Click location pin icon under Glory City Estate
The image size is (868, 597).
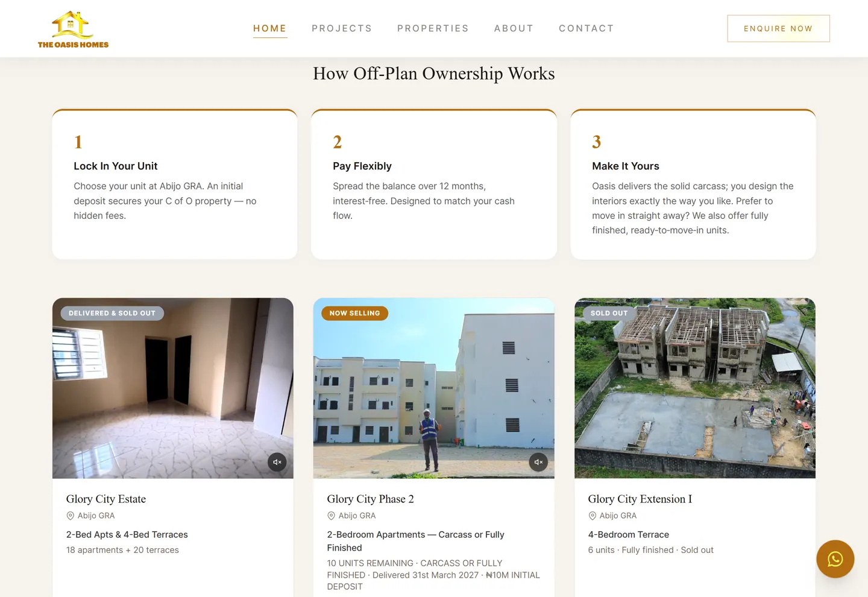point(71,516)
